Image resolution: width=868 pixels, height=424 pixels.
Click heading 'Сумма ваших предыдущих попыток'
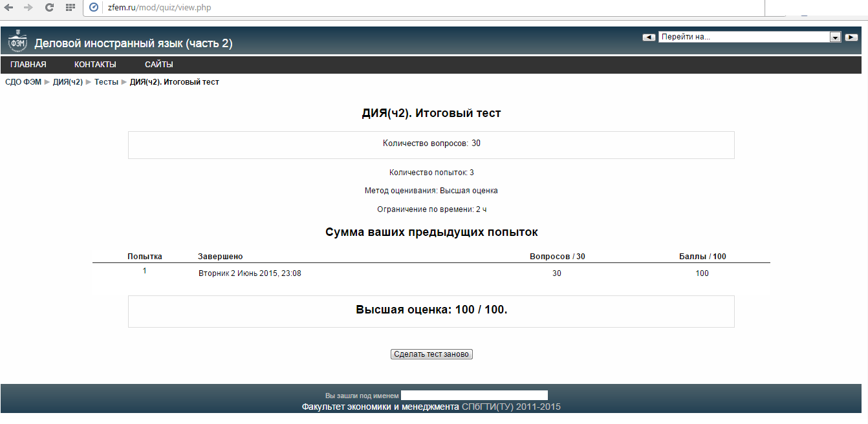click(431, 231)
